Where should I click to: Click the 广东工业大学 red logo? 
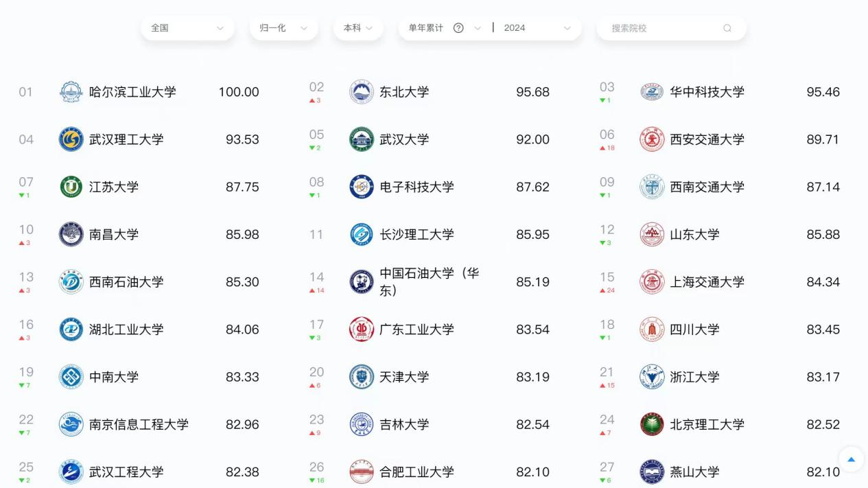point(362,329)
